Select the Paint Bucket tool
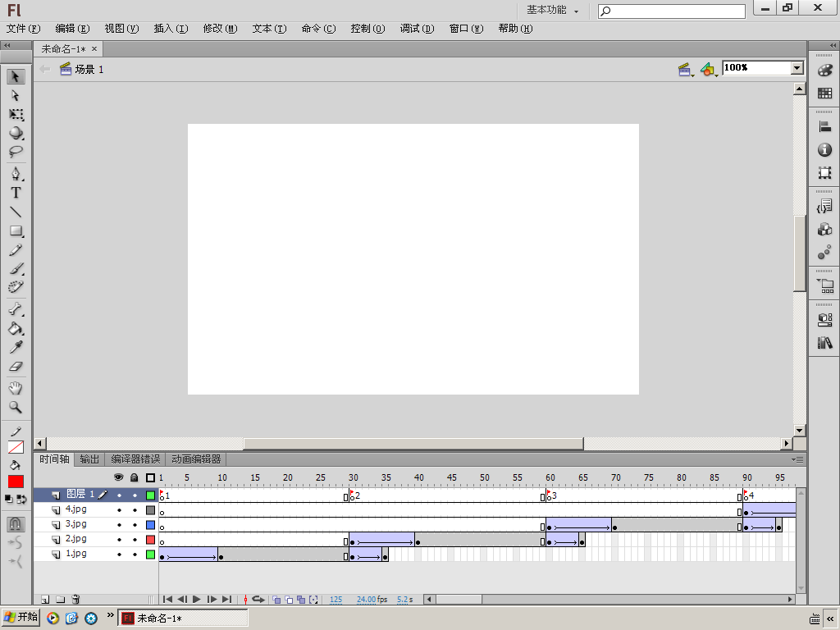Viewport: 840px width, 630px height. (16, 328)
